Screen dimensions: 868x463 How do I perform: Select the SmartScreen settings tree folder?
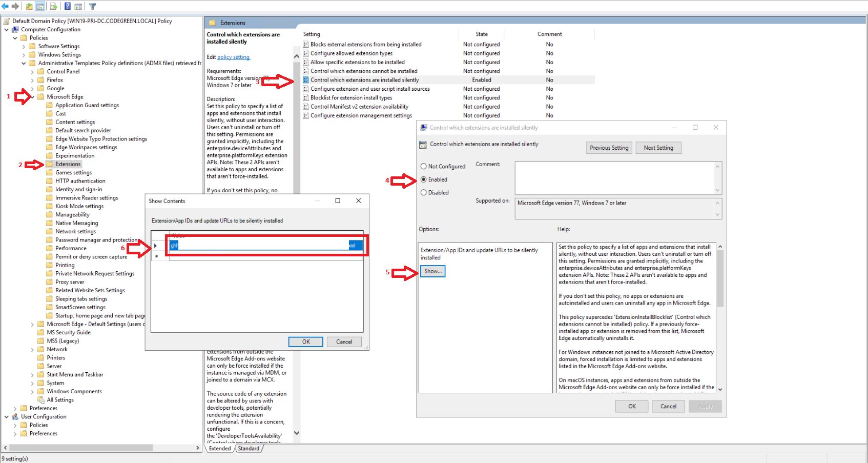point(80,308)
